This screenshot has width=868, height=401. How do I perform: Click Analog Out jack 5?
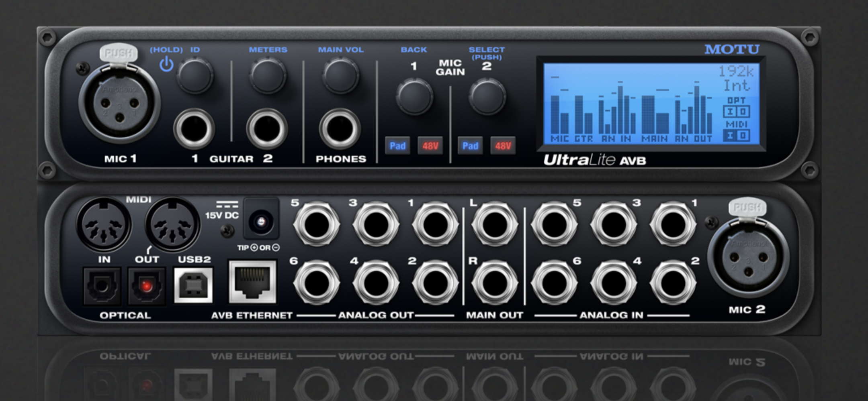(317, 224)
